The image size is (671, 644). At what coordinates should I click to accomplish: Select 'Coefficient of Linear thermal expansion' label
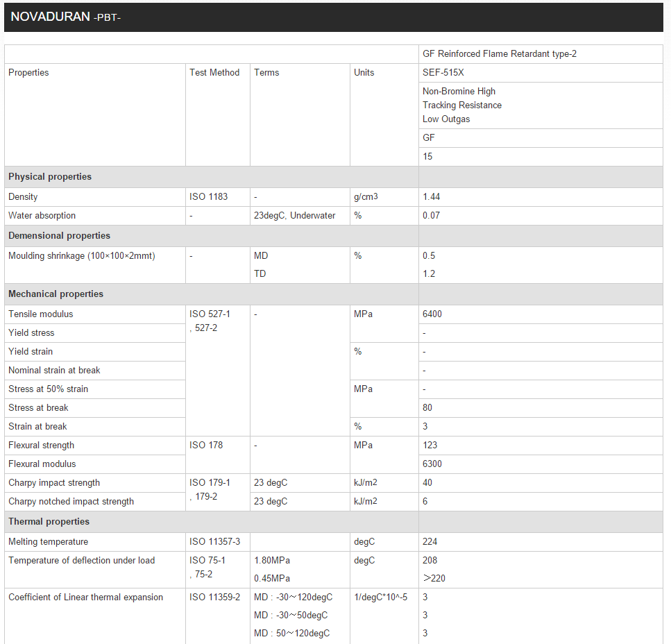click(x=85, y=598)
